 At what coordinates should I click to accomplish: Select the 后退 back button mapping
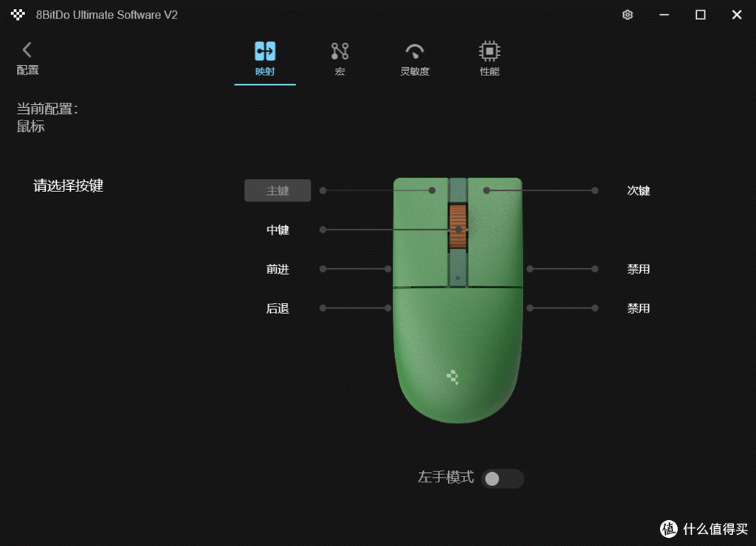tap(278, 308)
